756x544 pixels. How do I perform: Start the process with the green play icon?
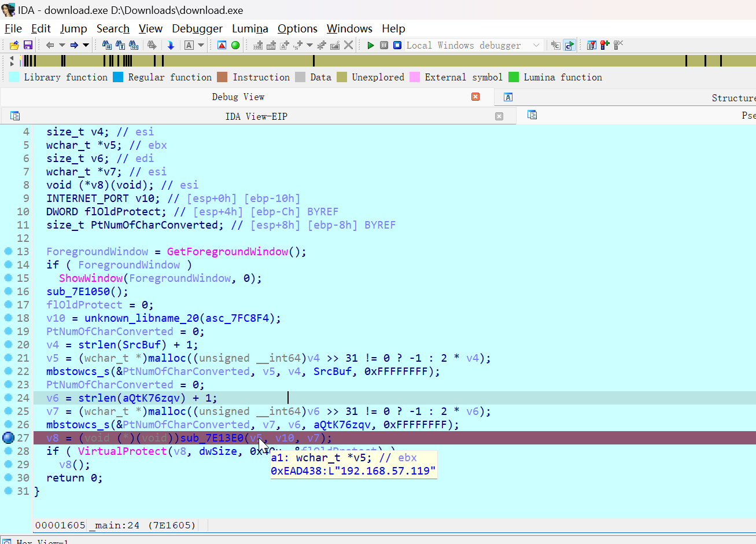point(371,45)
